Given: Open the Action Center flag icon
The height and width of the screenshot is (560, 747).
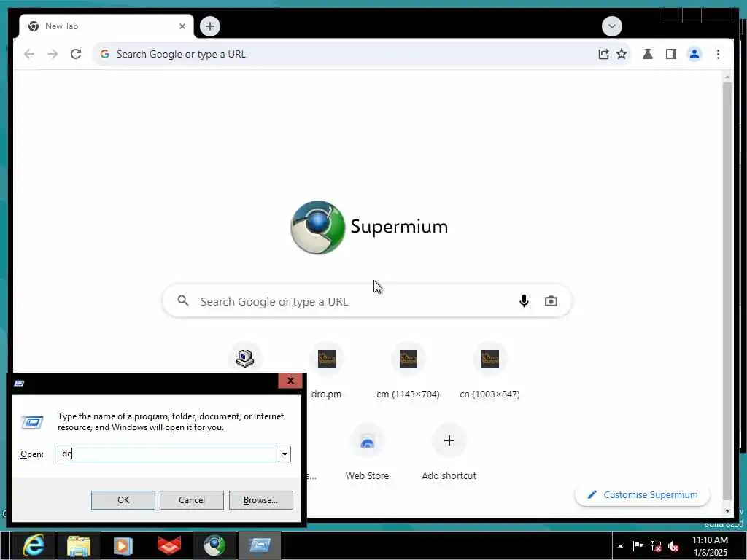Looking at the screenshot, I should 638,546.
